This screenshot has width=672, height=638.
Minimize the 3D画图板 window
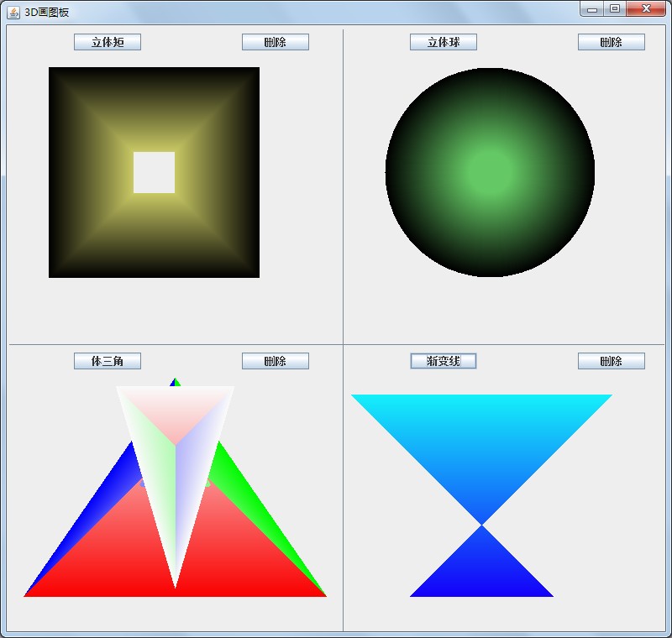coord(592,8)
